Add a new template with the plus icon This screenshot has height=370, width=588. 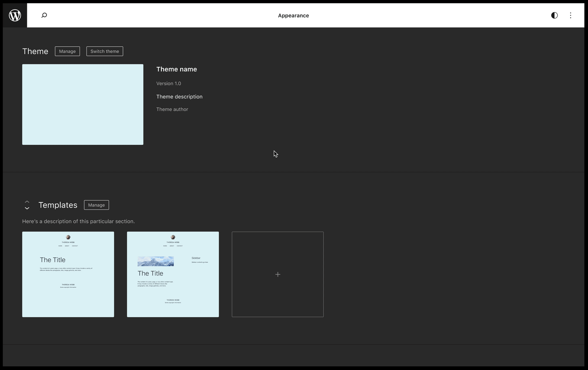pyautogui.click(x=278, y=274)
